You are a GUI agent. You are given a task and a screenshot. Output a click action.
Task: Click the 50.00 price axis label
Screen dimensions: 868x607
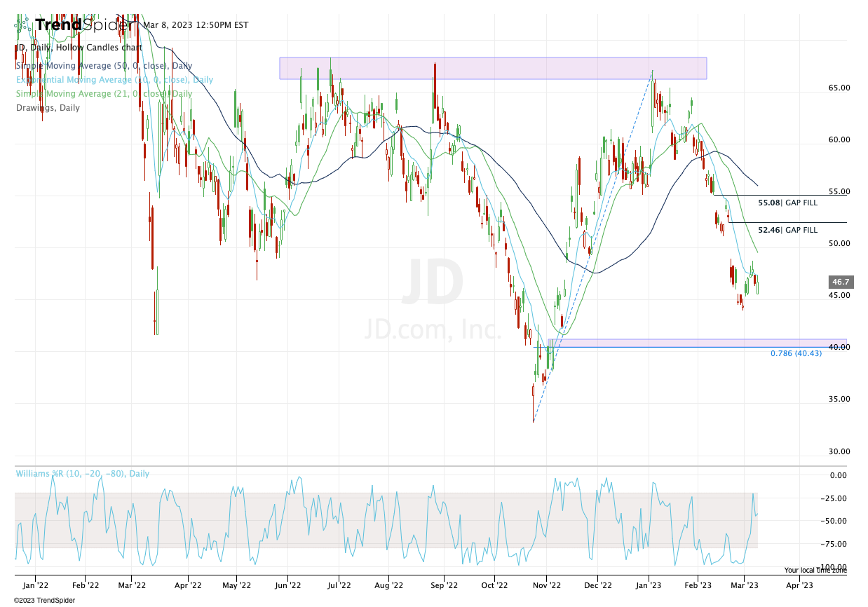pyautogui.click(x=840, y=243)
